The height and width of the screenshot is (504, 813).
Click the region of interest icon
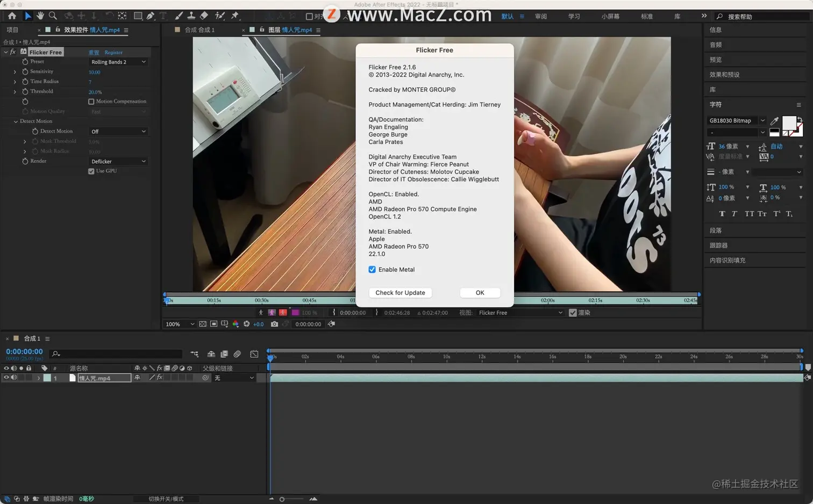[213, 324]
